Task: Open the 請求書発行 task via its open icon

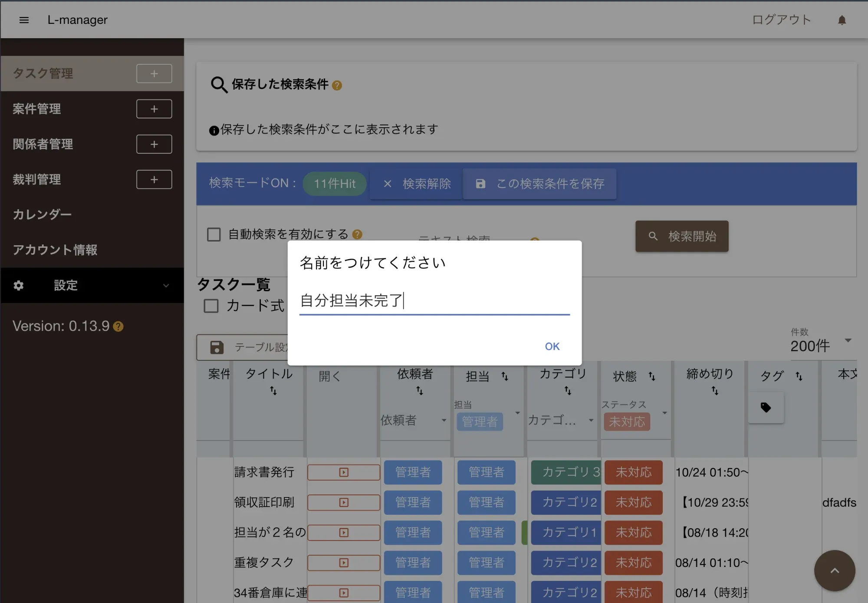Action: coord(343,472)
